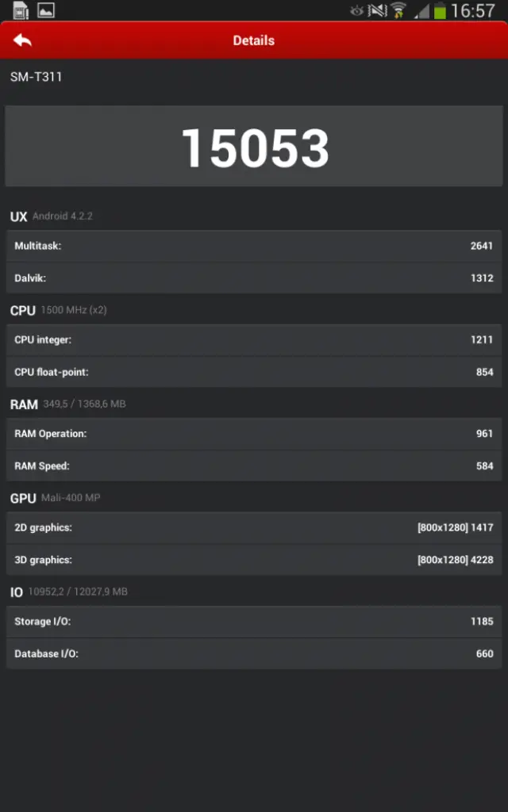Select the 3D graphics score row
The height and width of the screenshot is (812, 508).
coord(254,560)
